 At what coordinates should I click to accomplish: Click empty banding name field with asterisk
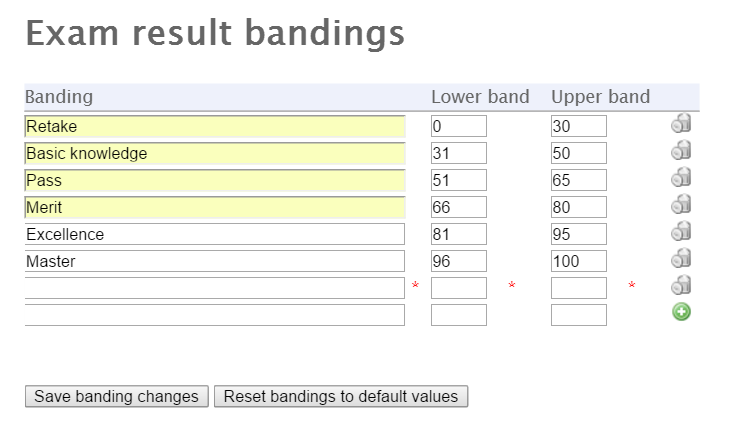(x=214, y=288)
